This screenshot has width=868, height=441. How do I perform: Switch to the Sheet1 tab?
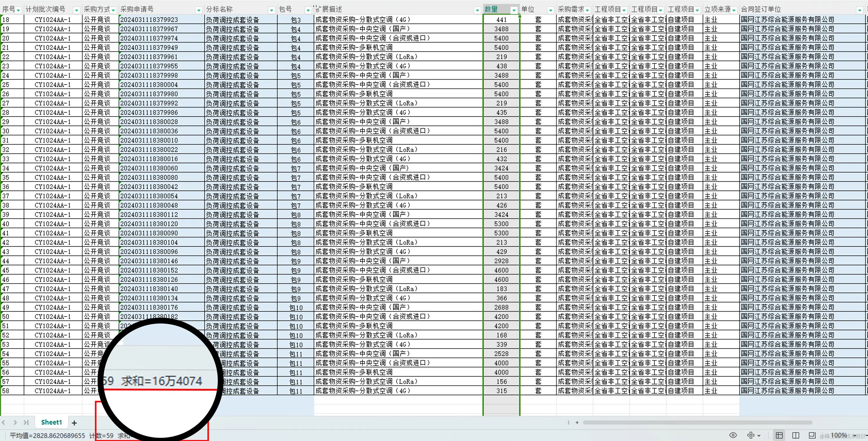(x=51, y=422)
